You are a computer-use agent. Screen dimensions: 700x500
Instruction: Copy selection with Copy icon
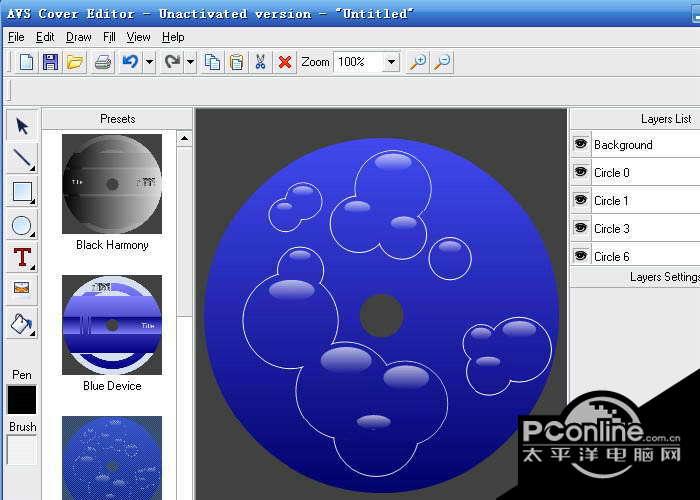[212, 62]
